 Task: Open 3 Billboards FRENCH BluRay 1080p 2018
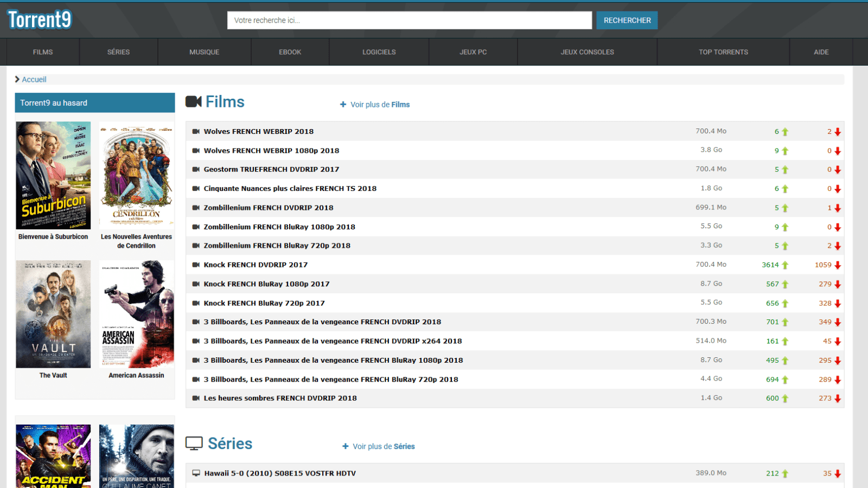333,360
